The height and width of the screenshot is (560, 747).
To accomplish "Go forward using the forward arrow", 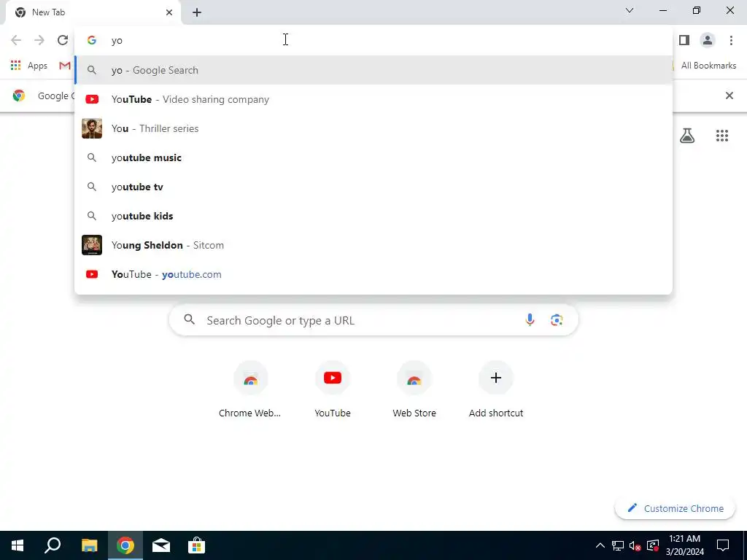I will [x=39, y=41].
